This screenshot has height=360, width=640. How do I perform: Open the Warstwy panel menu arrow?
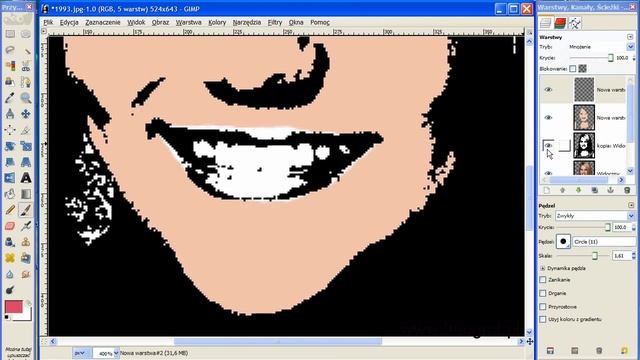[x=630, y=37]
